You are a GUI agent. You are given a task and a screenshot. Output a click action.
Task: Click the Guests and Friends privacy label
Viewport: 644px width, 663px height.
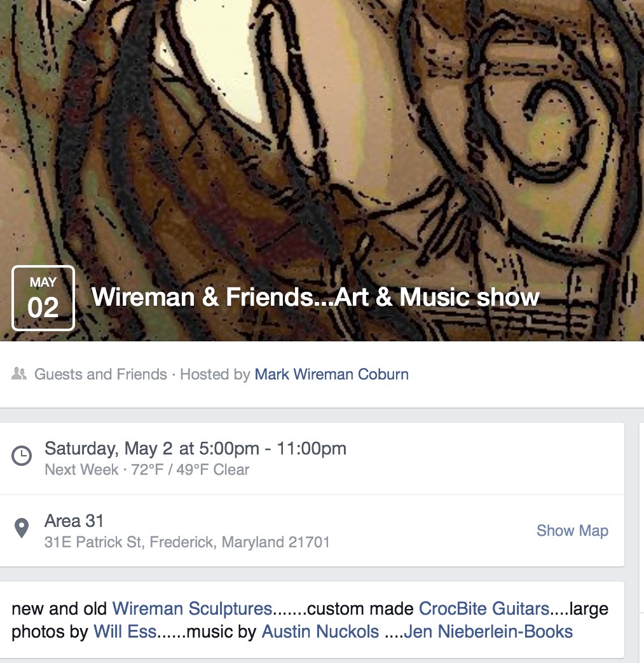[100, 374]
